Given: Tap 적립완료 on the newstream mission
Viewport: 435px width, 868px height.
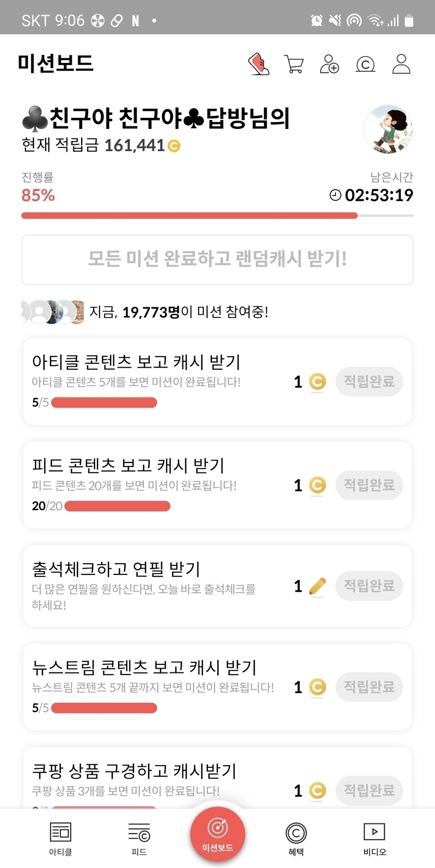Looking at the screenshot, I should coord(369,687).
